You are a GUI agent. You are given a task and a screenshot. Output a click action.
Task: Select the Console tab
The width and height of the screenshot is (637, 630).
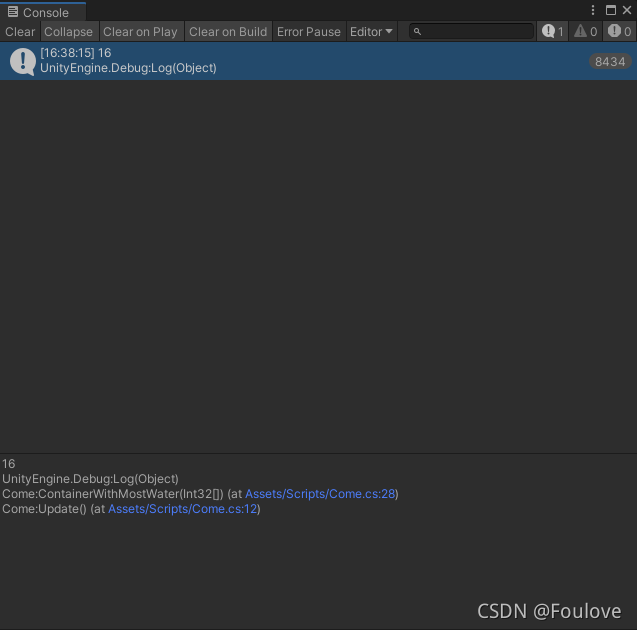[x=43, y=12]
